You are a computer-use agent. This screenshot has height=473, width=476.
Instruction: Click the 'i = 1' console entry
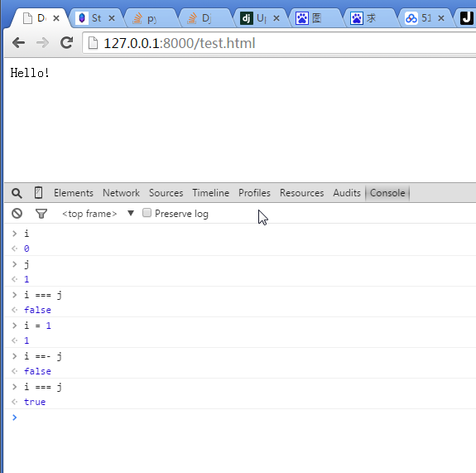pyautogui.click(x=37, y=326)
